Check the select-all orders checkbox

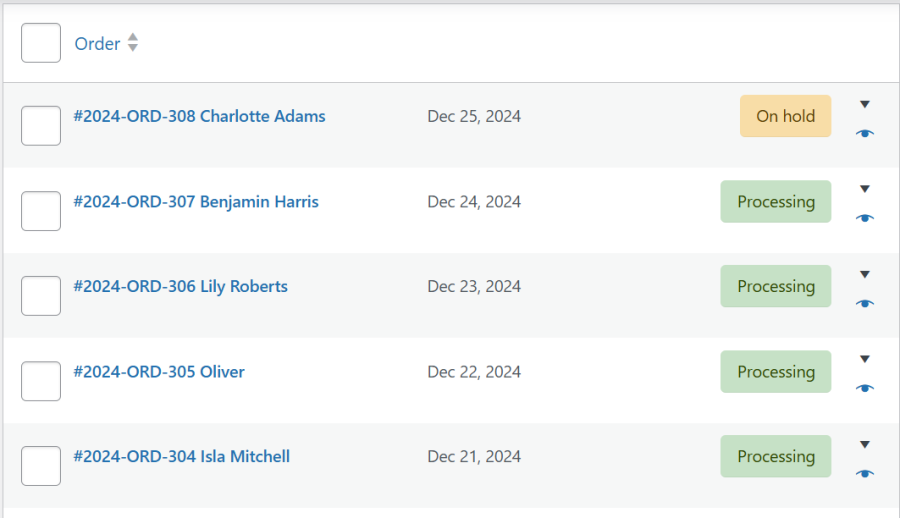pos(41,43)
